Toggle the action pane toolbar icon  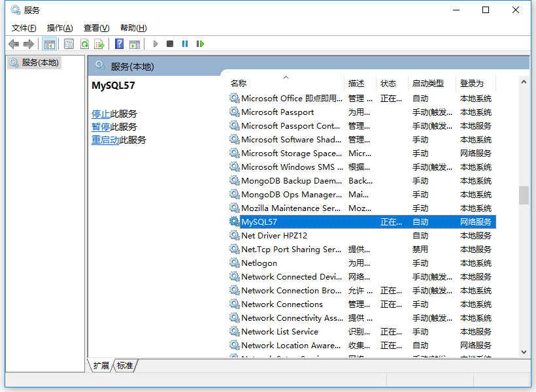pyautogui.click(x=135, y=44)
